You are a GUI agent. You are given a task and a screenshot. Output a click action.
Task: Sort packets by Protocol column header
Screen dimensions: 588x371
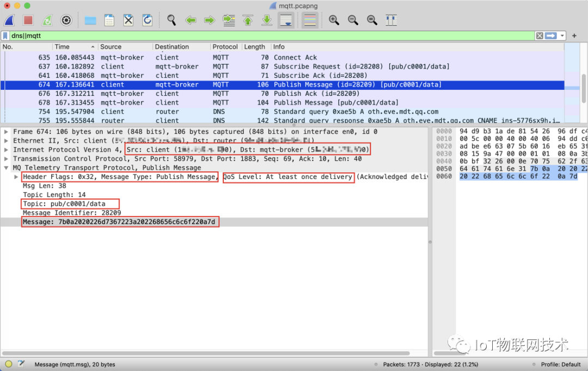[225, 47]
